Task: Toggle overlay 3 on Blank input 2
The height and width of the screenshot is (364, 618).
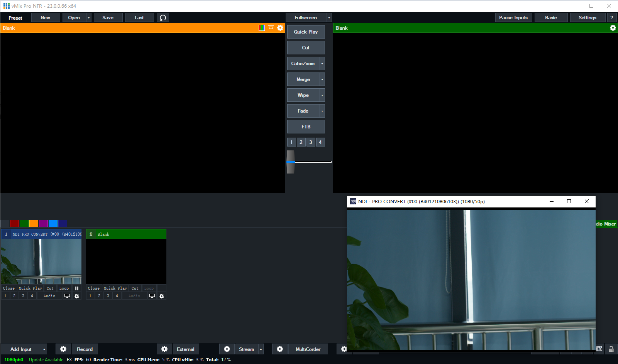Action: 108,296
